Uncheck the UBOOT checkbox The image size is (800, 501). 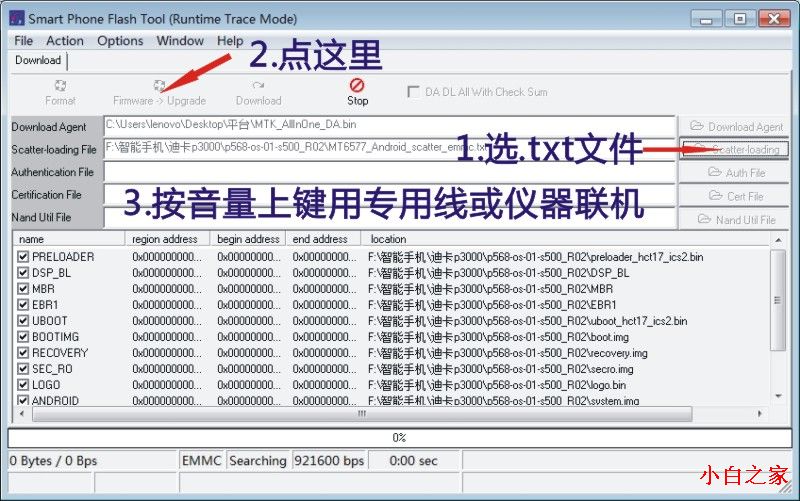point(23,321)
